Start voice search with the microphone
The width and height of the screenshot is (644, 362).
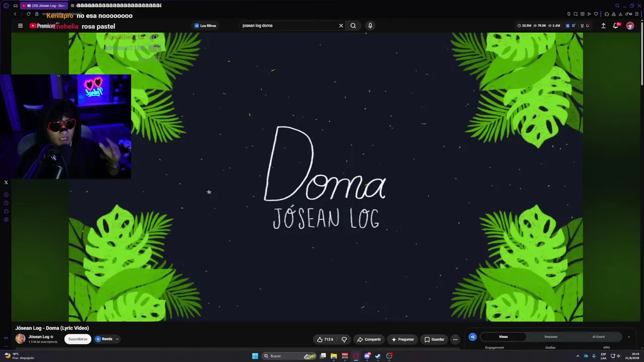coord(370,26)
